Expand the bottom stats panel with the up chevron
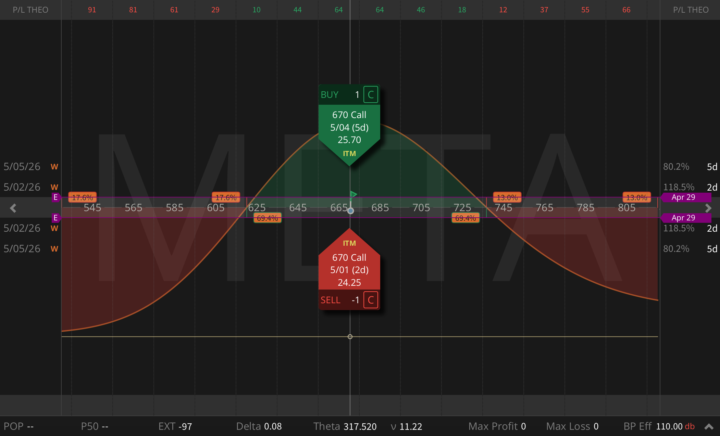This screenshot has height=436, width=720. point(709,427)
